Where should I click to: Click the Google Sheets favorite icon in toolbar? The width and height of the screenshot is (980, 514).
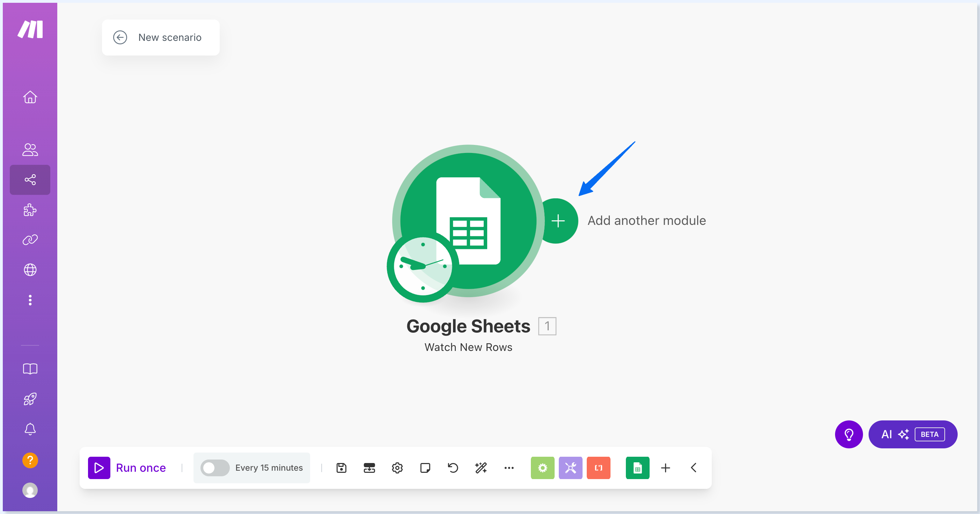[638, 468]
